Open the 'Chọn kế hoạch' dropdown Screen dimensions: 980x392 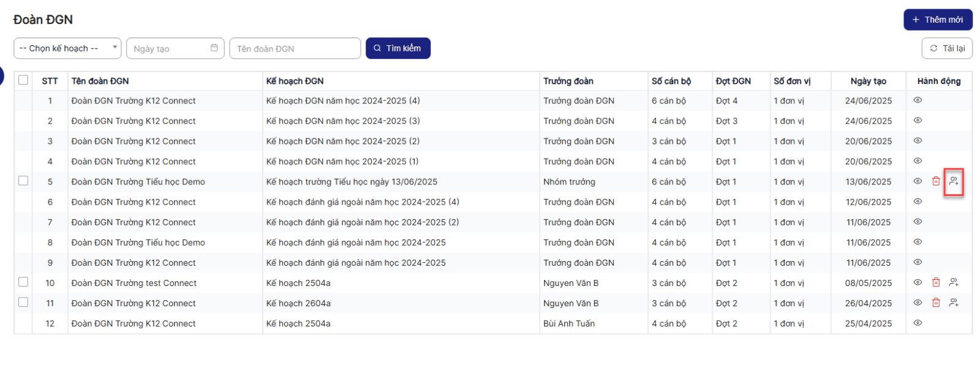67,48
